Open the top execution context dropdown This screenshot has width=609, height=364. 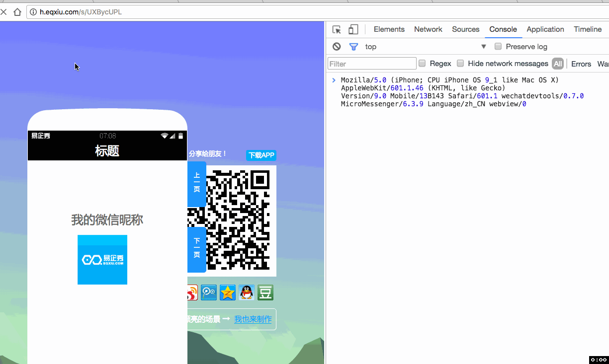pyautogui.click(x=426, y=47)
